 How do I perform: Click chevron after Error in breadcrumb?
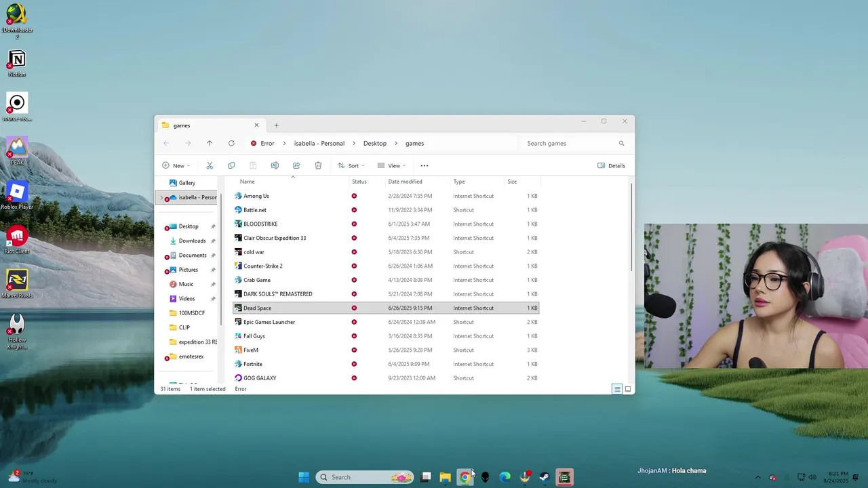coord(284,143)
